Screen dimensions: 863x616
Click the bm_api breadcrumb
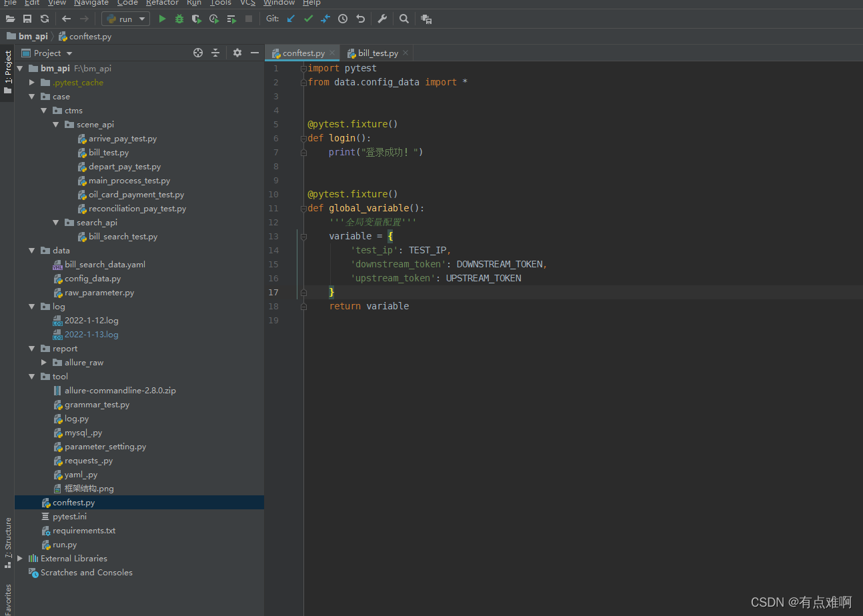(33, 37)
